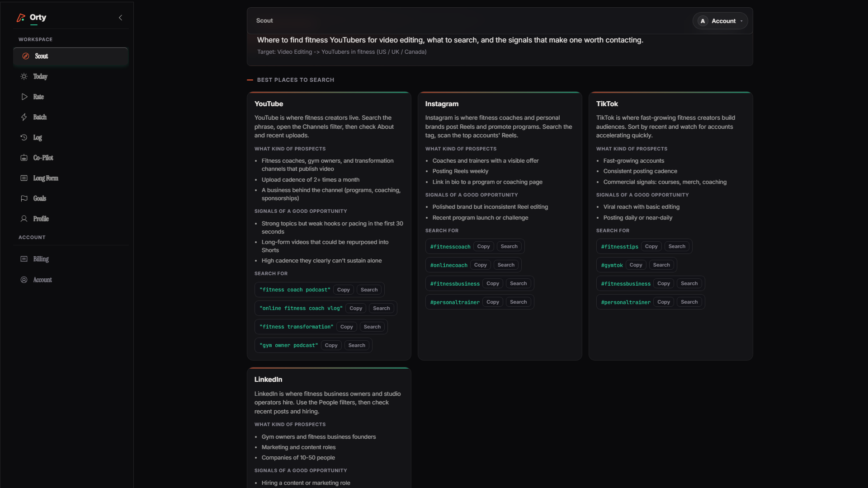Open Billing via its card icon
This screenshot has width=868, height=488.
pyautogui.click(x=24, y=259)
